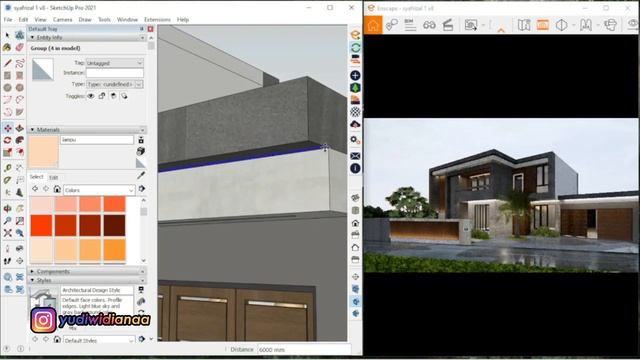Open the Enscape About info icon
640x360 pixels.
point(356,168)
